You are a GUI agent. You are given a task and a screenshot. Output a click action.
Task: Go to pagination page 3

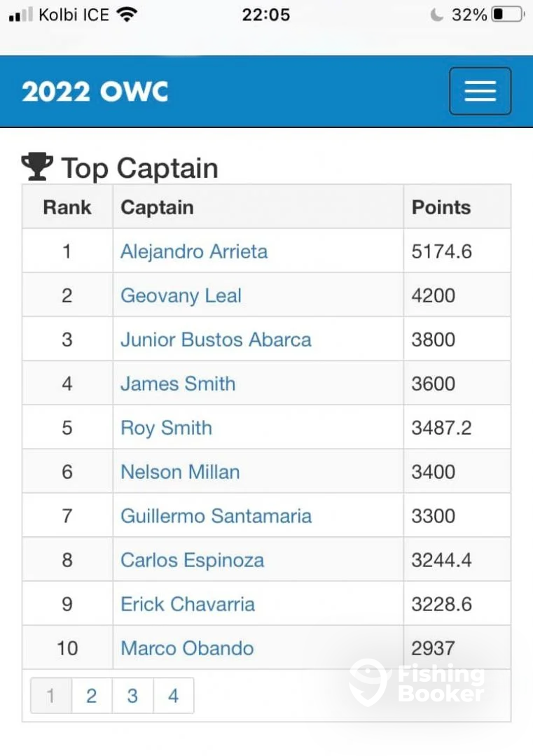pyautogui.click(x=132, y=696)
